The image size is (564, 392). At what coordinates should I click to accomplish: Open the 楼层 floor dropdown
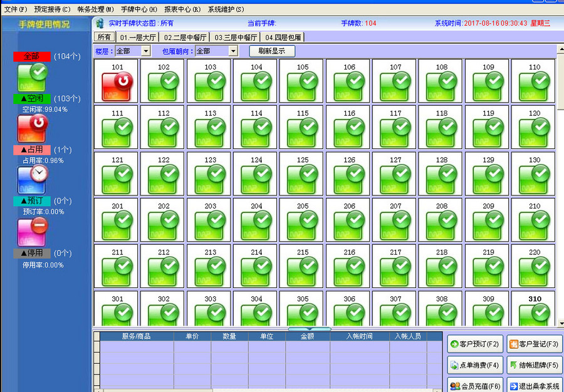click(145, 51)
